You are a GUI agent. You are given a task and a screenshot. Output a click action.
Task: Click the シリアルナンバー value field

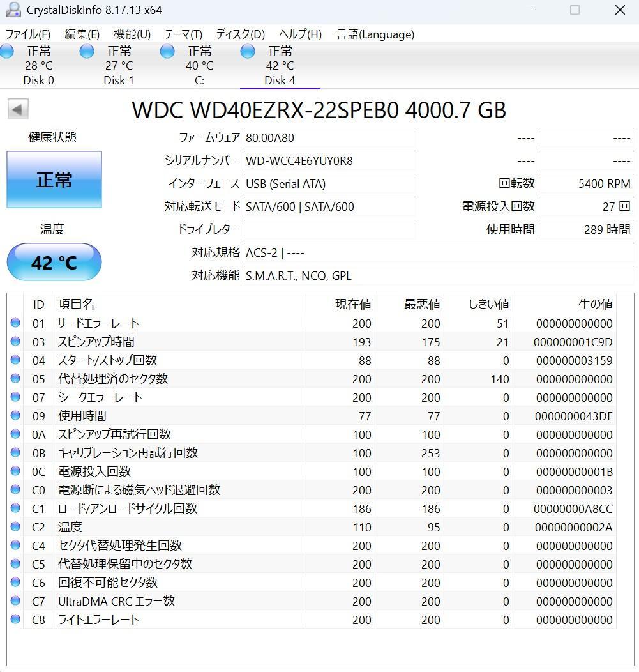pos(329,161)
